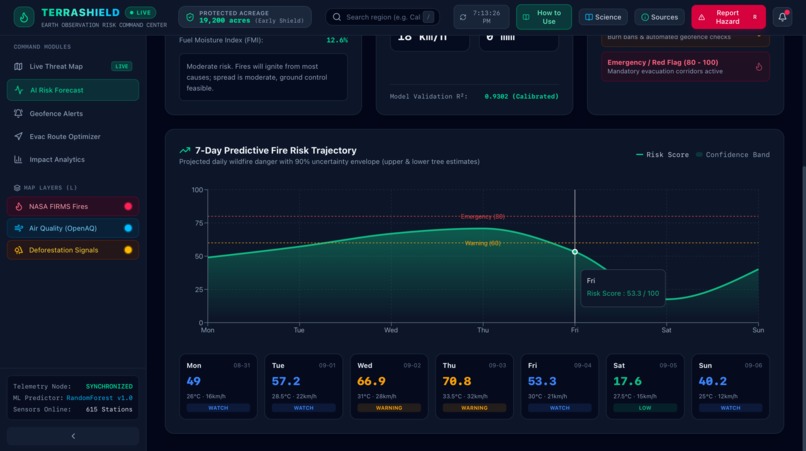
Task: Open the Geofence Alerts module
Action: point(73,113)
